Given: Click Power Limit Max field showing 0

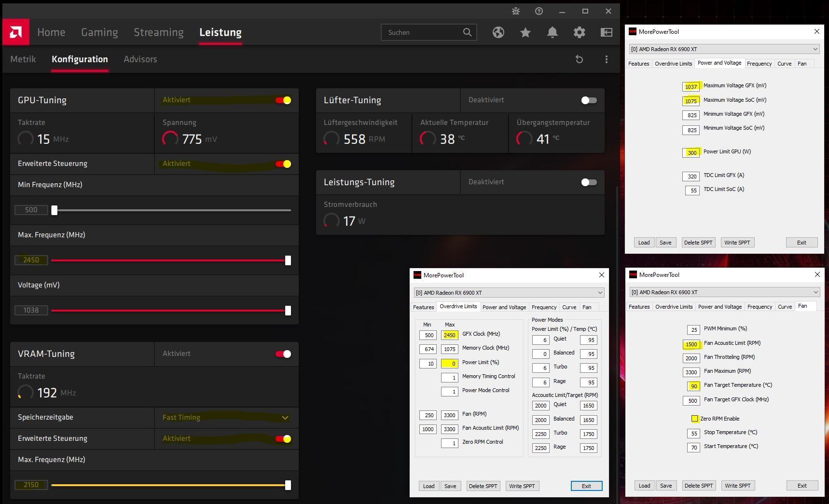Looking at the screenshot, I should pyautogui.click(x=450, y=364).
